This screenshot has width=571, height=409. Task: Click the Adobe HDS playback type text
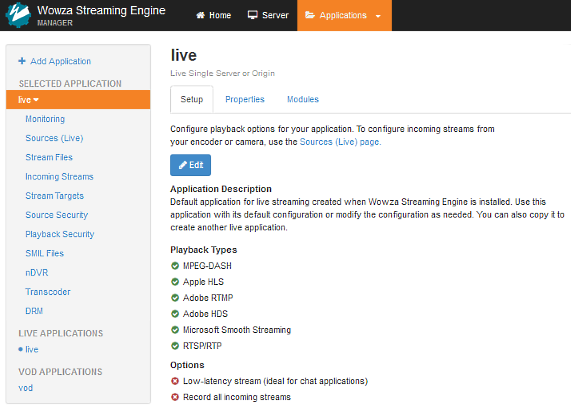[205, 314]
